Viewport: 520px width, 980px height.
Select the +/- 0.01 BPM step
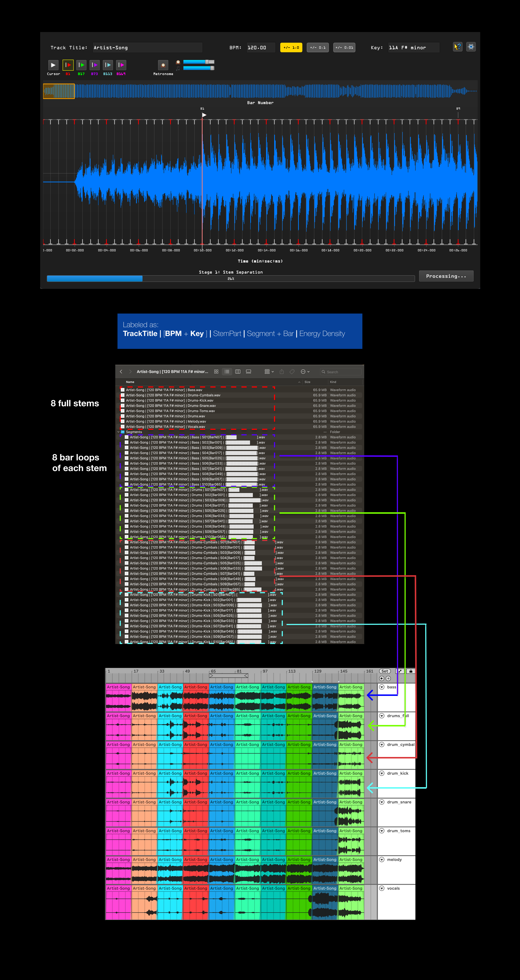[x=344, y=47]
